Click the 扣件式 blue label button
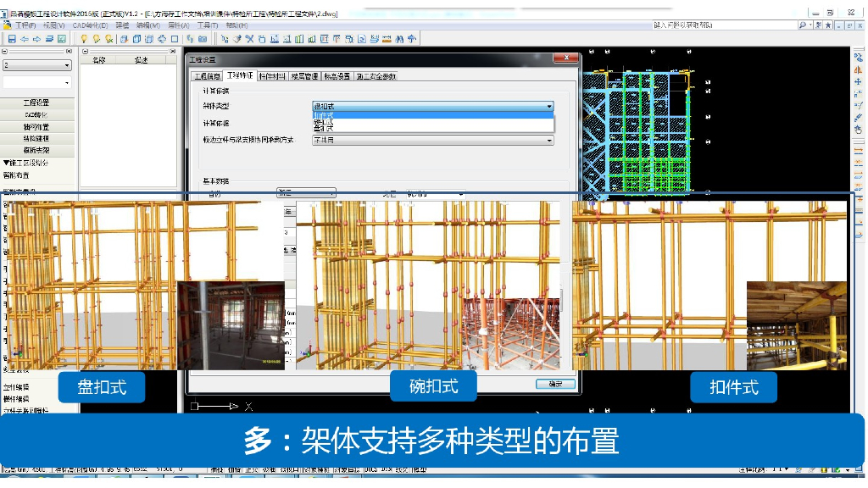This screenshot has width=868, height=488. tap(733, 387)
